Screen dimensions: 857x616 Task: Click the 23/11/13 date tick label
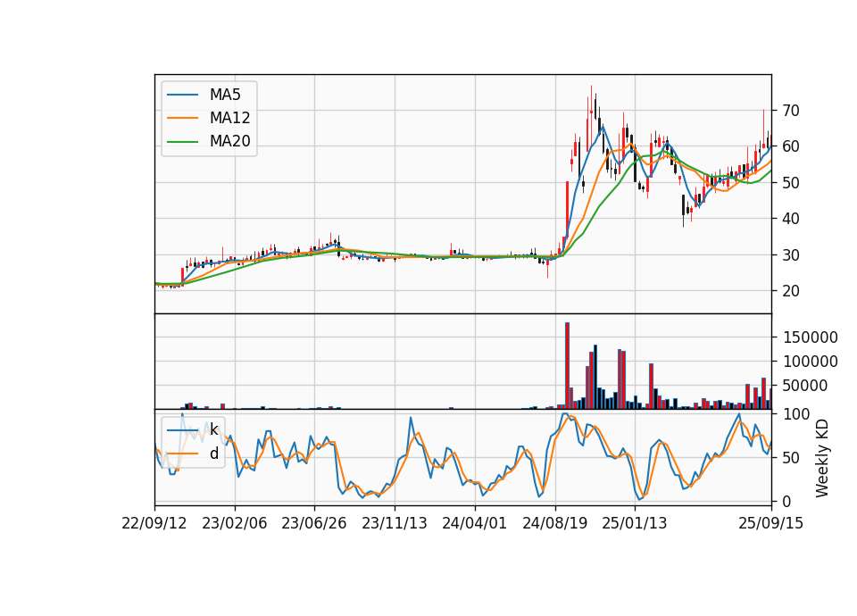[395, 523]
